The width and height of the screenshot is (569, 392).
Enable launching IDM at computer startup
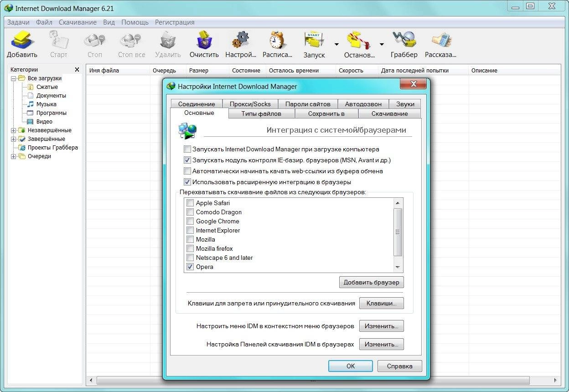(187, 149)
